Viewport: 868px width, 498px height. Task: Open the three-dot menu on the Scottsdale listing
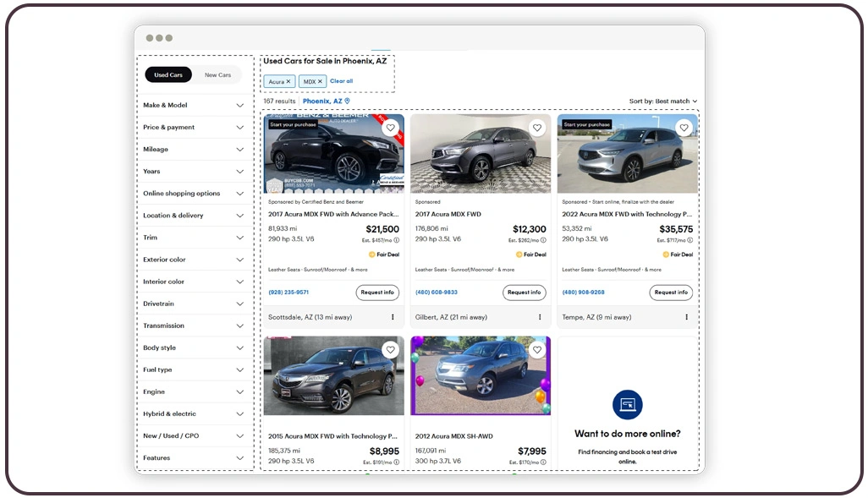(x=394, y=317)
